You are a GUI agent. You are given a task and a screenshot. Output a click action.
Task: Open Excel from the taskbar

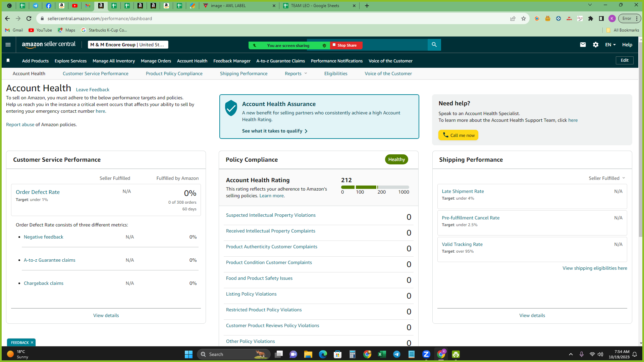pos(382,354)
